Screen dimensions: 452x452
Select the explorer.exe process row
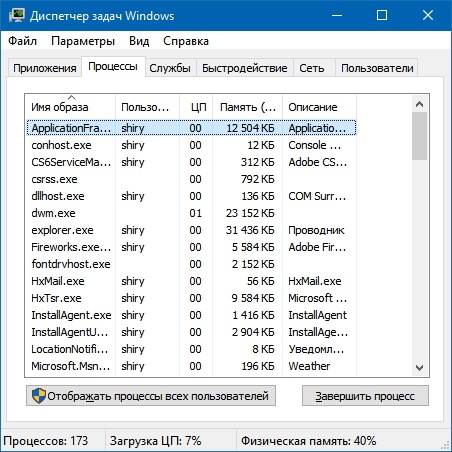(x=192, y=230)
